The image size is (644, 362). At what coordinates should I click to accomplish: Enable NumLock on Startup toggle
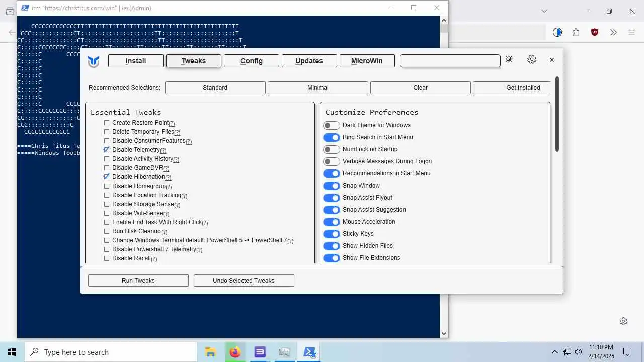tap(332, 149)
